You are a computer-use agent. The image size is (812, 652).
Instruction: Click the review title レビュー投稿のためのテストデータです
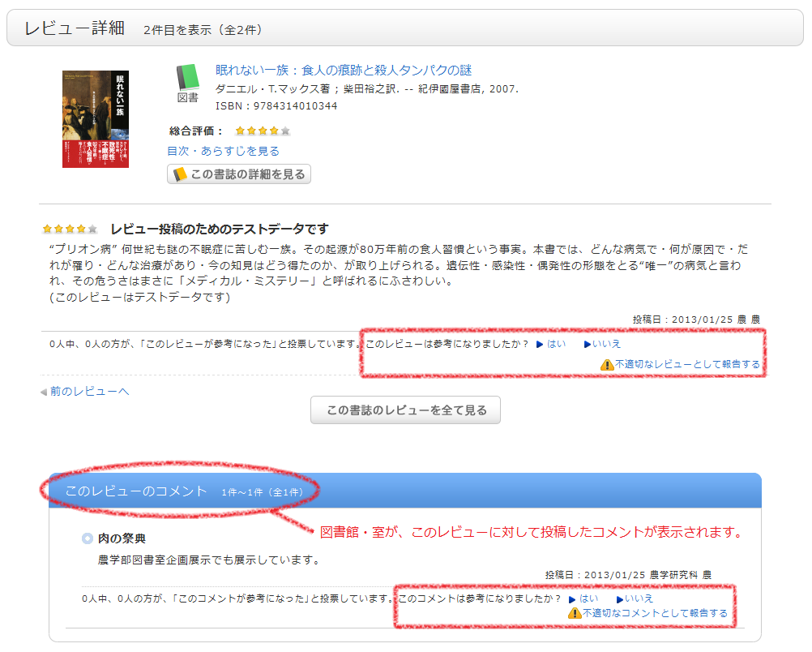pos(220,229)
